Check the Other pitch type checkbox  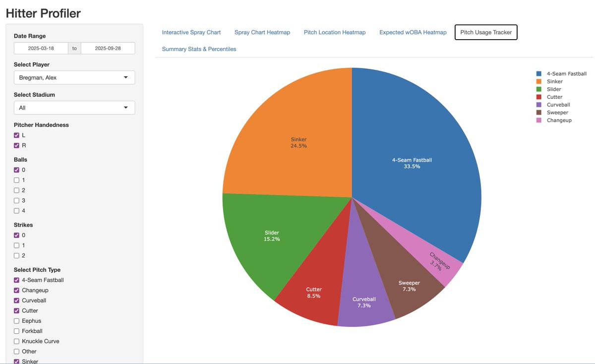point(16,352)
